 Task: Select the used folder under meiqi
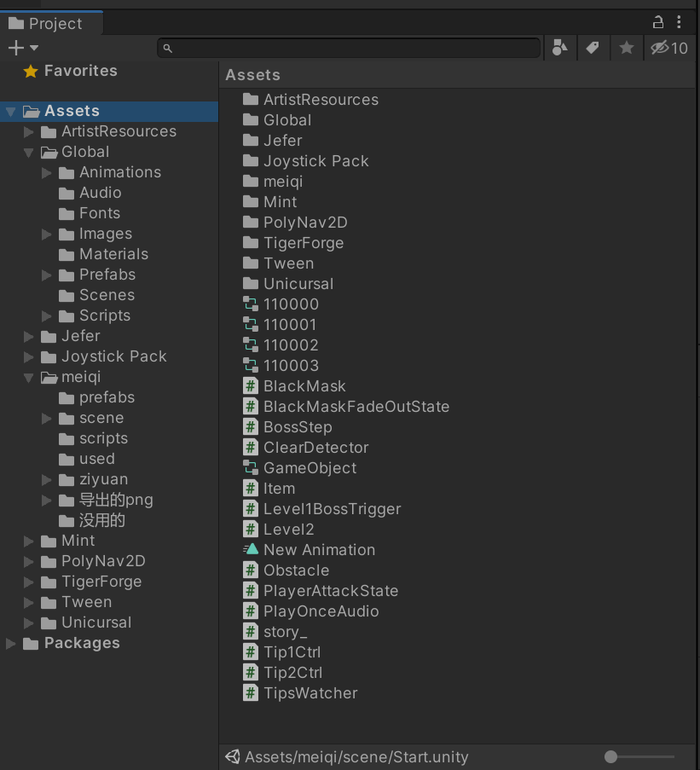tap(86, 459)
